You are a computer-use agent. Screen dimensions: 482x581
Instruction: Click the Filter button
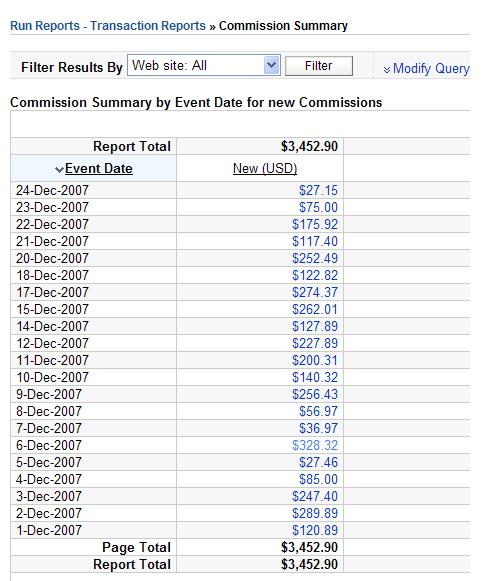pos(319,66)
